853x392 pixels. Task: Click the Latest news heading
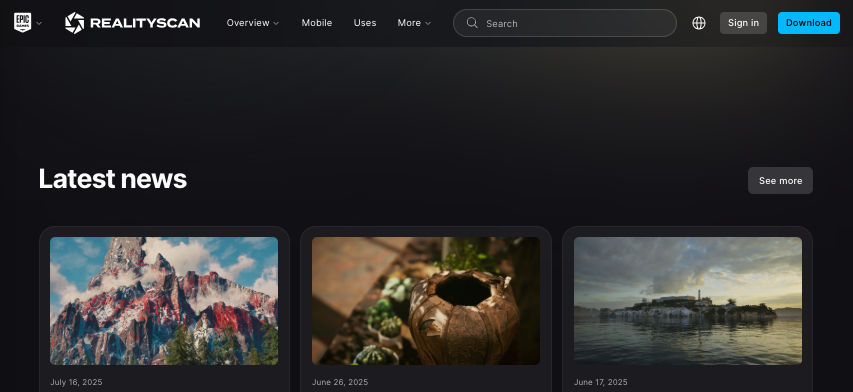click(113, 178)
